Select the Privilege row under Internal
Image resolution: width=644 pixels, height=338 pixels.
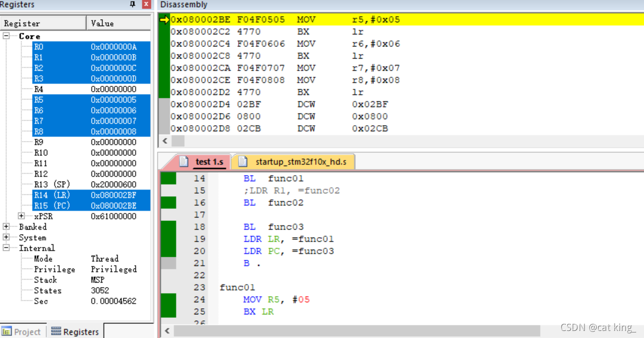[91, 269]
